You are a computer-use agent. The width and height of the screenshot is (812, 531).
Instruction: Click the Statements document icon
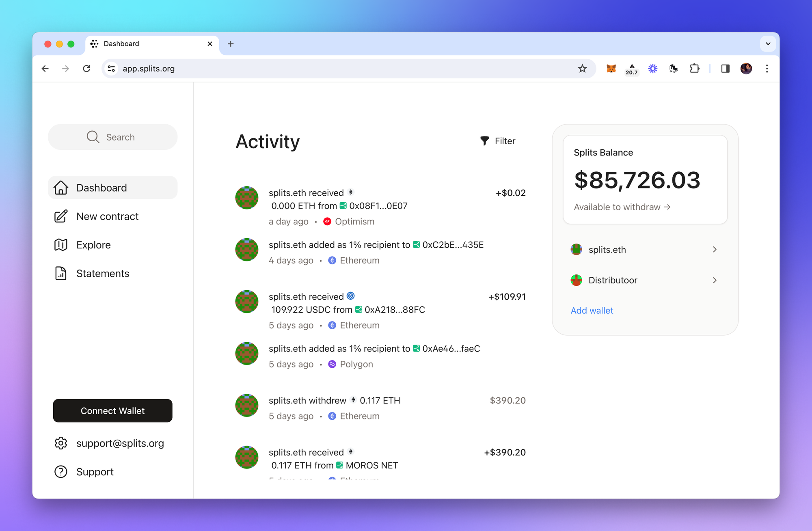click(61, 273)
